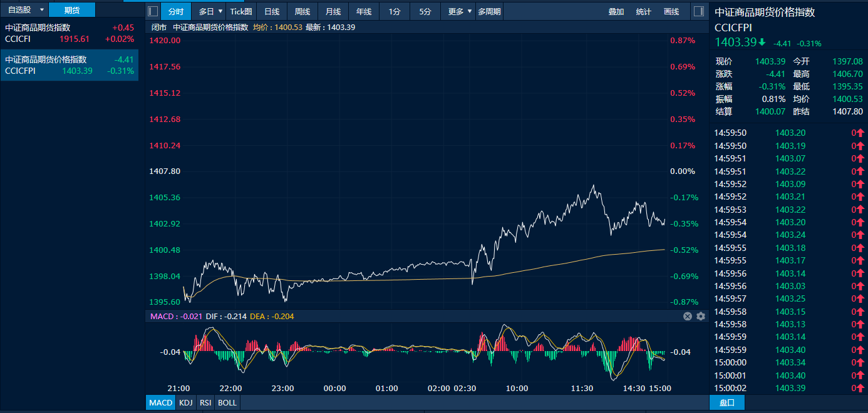The image size is (868, 413).
Task: Click the 昨结 1407.80 value
Action: pyautogui.click(x=847, y=111)
